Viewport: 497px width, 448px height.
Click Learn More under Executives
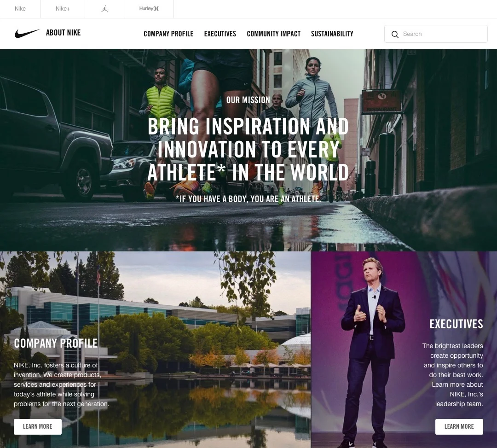459,426
